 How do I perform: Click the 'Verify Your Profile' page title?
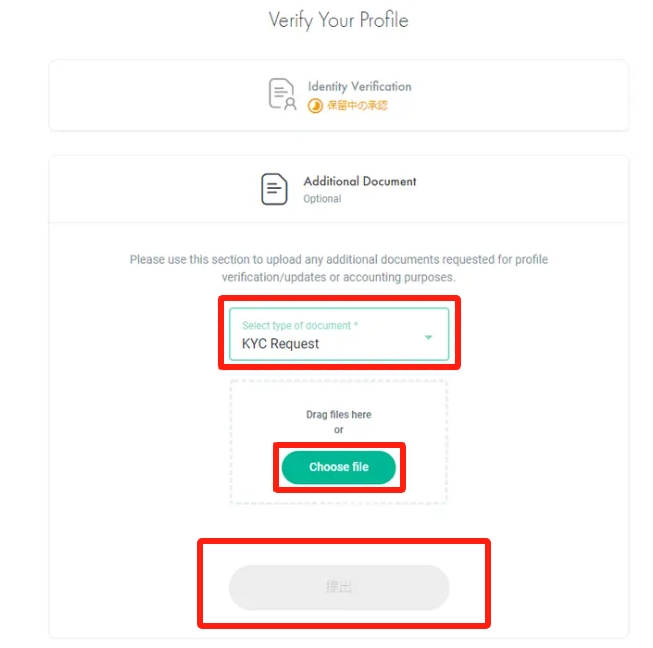pos(338,20)
